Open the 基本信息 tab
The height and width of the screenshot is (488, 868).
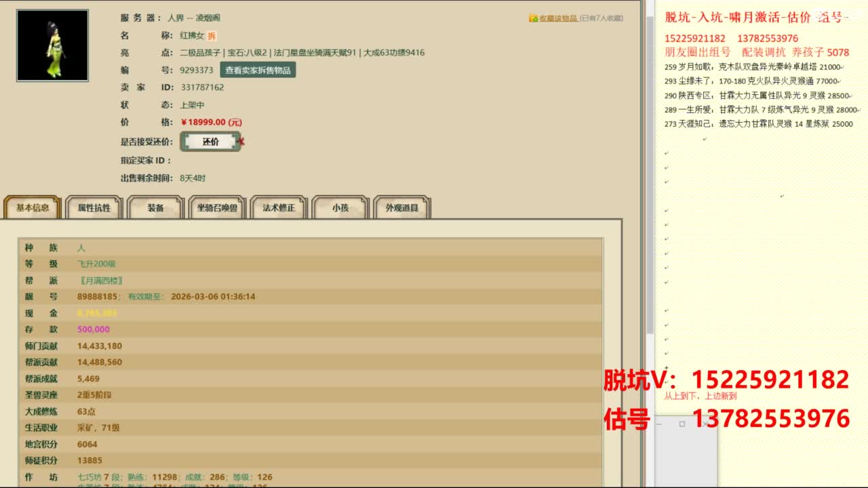click(x=33, y=208)
